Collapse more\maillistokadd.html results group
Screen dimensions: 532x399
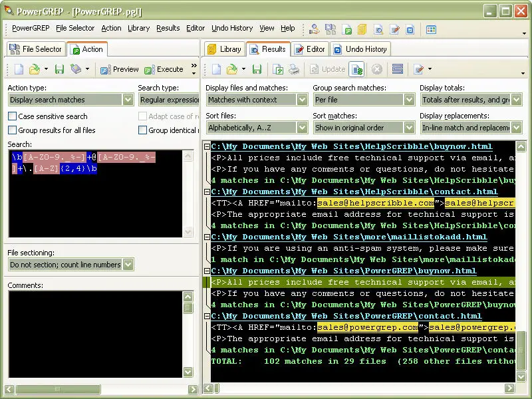point(207,237)
